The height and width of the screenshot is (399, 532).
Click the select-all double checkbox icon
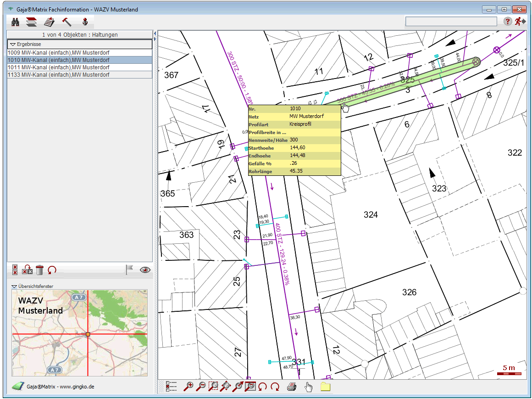pos(15,270)
